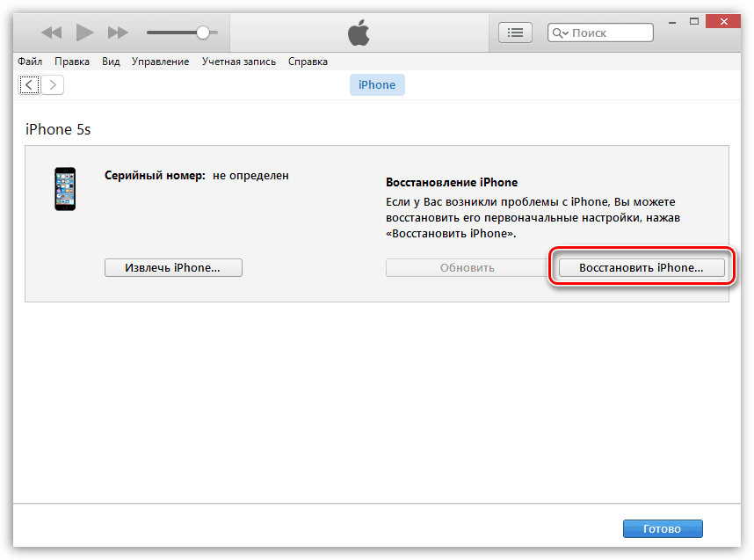This screenshot has height=560, width=754.
Task: Click the Извлечь iPhone... button
Action: click(x=173, y=267)
